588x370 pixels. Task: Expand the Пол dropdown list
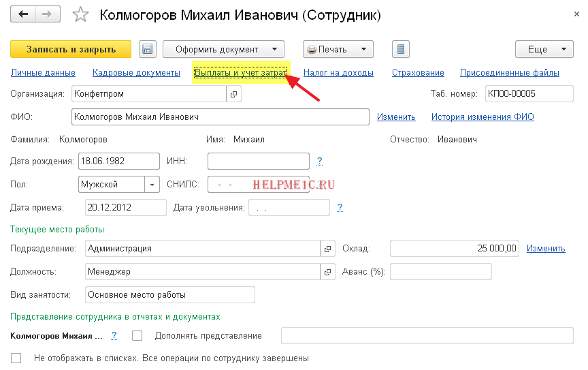[152, 185]
